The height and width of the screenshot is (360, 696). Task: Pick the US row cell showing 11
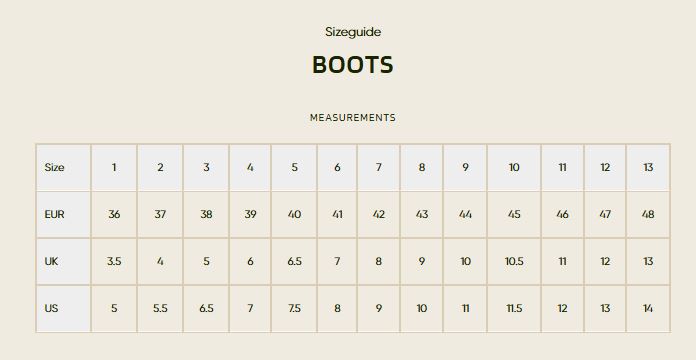tap(465, 309)
